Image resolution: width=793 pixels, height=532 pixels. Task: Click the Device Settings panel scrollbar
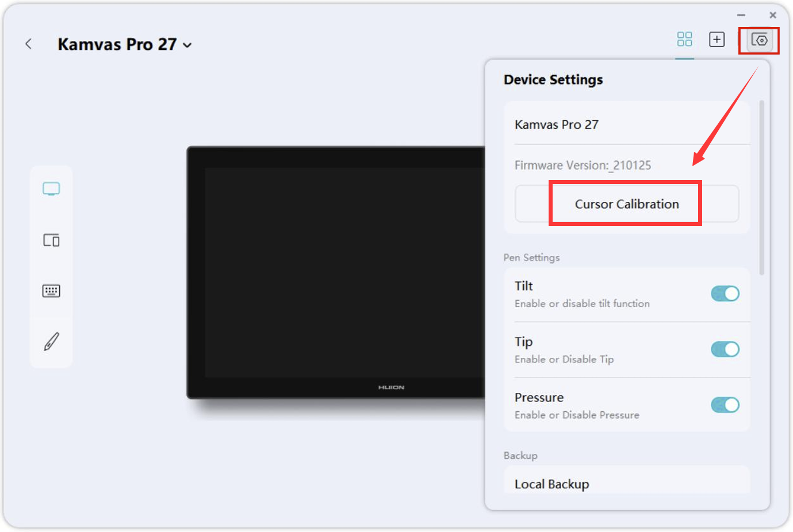click(x=762, y=188)
